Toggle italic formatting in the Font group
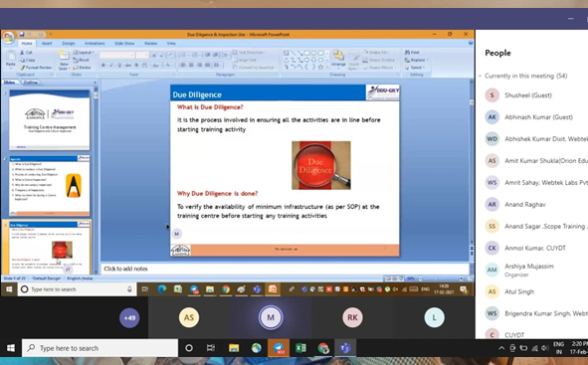The width and height of the screenshot is (588, 365). point(111,66)
